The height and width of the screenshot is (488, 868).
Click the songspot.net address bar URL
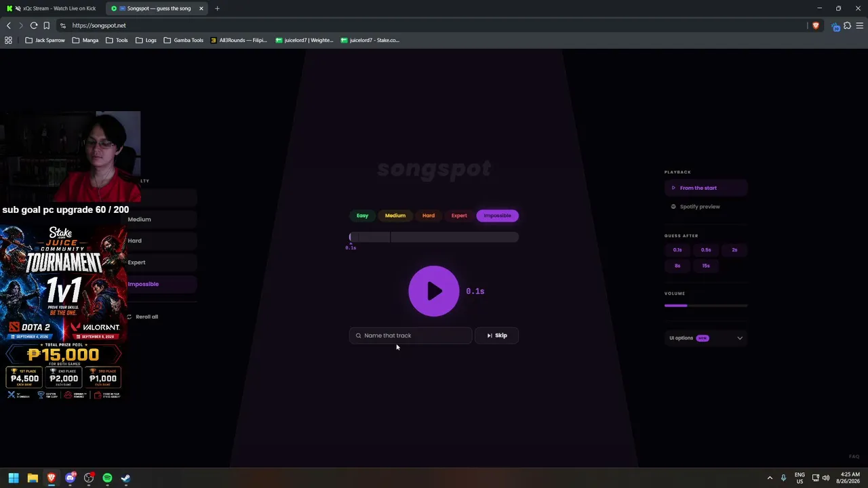pos(99,25)
